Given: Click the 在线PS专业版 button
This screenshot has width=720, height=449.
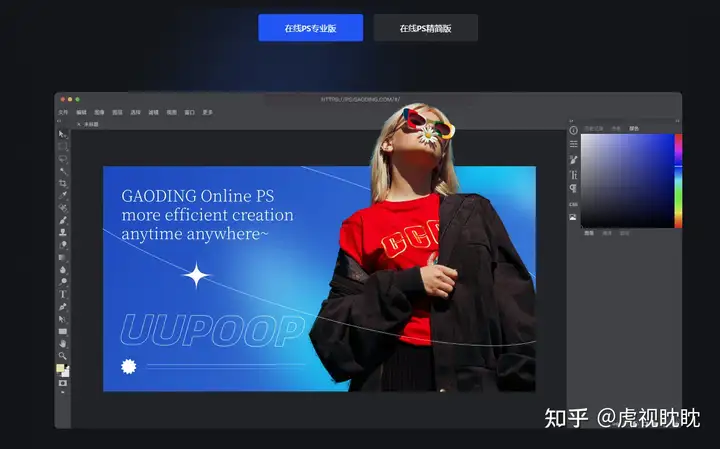Looking at the screenshot, I should 310,28.
